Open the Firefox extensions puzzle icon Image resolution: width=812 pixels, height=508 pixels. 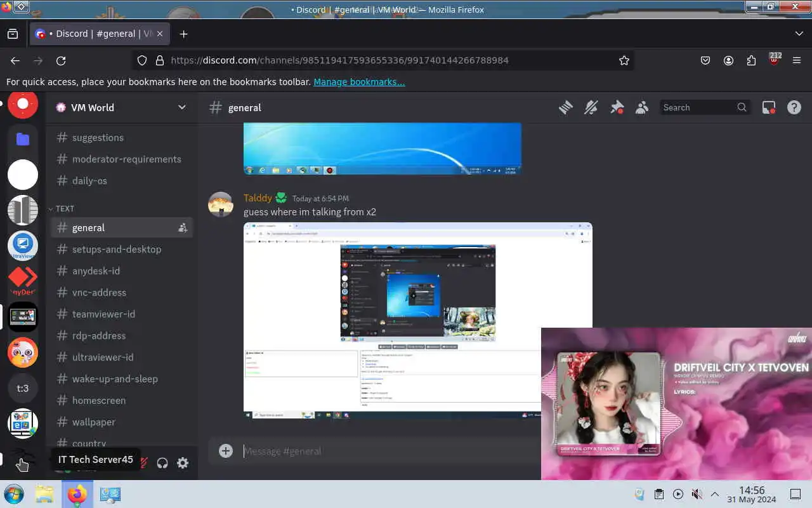pyautogui.click(x=751, y=60)
